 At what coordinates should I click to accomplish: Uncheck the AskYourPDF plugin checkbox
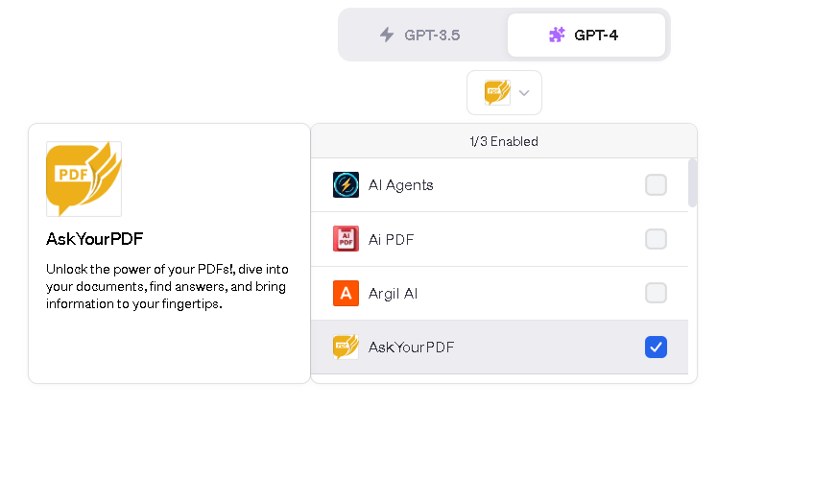(656, 347)
